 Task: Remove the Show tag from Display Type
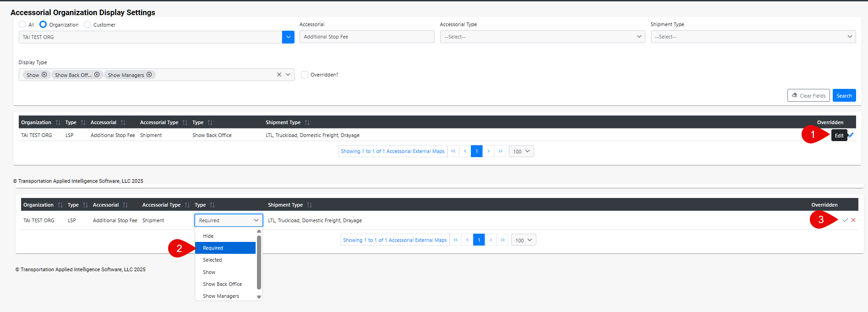point(44,75)
